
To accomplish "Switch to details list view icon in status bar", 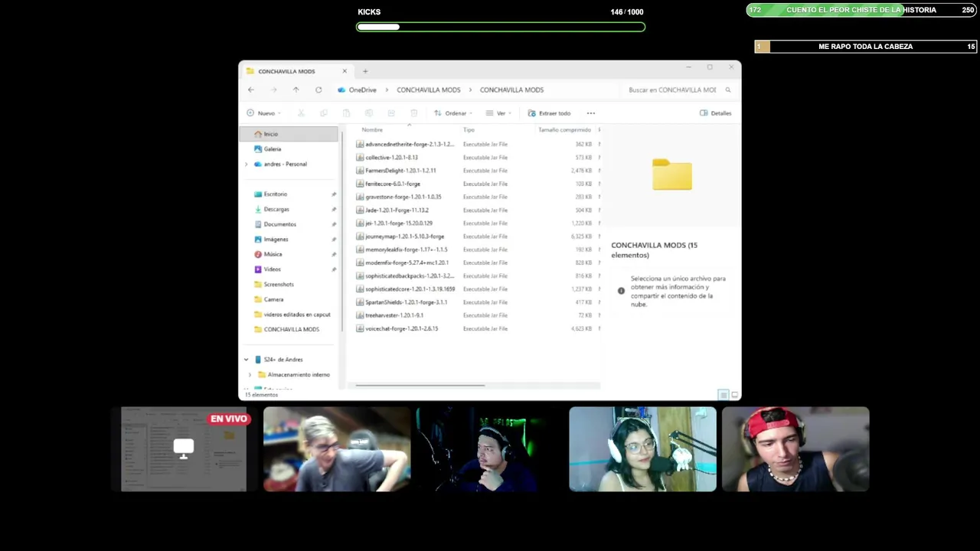I will tap(723, 395).
